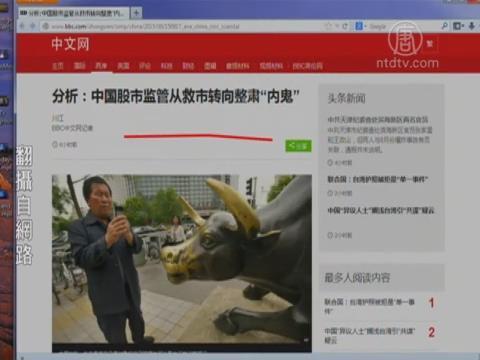
Task: Open sidebar headline 中国"异议人士"闯浅台湾引"共谍"疑云
Action: [x=381, y=210]
